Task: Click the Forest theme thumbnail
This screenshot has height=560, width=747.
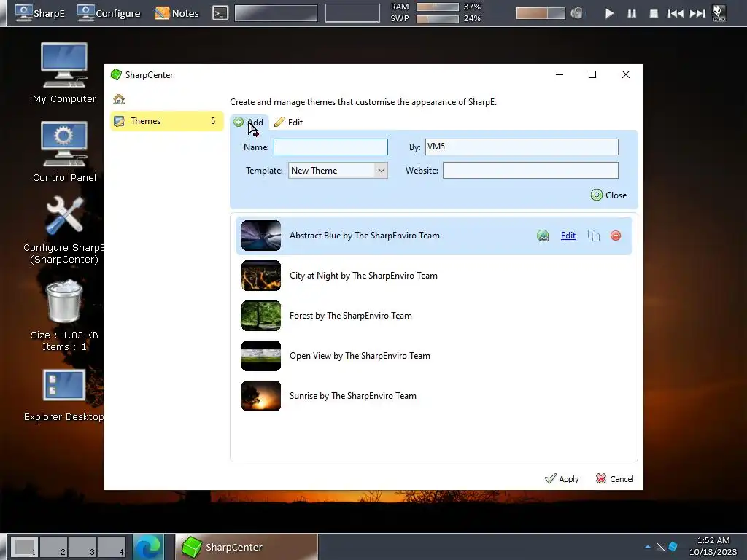Action: [261, 316]
